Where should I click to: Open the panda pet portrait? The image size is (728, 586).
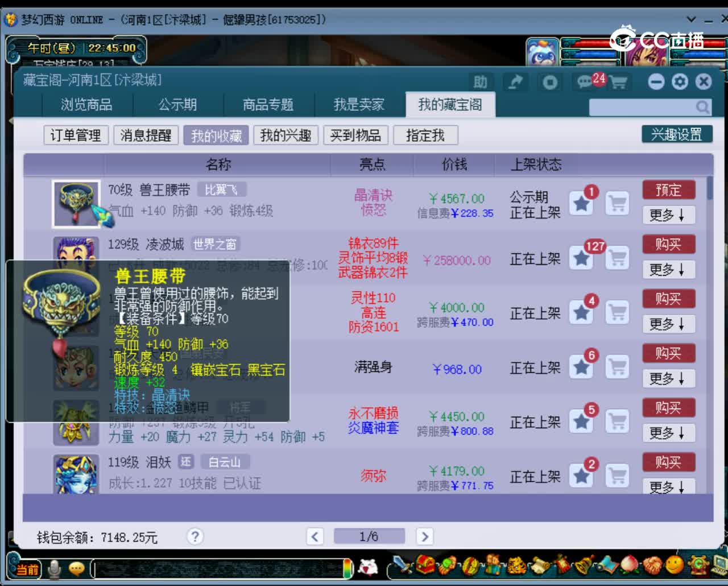point(543,52)
